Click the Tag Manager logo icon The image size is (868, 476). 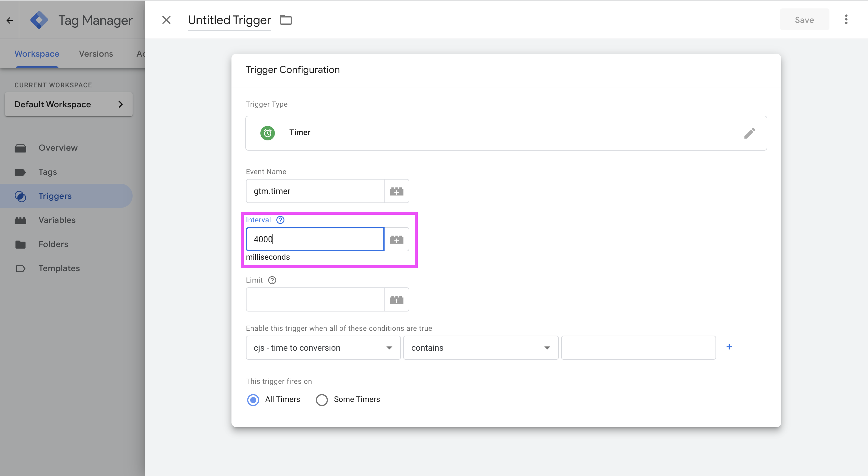(x=39, y=20)
